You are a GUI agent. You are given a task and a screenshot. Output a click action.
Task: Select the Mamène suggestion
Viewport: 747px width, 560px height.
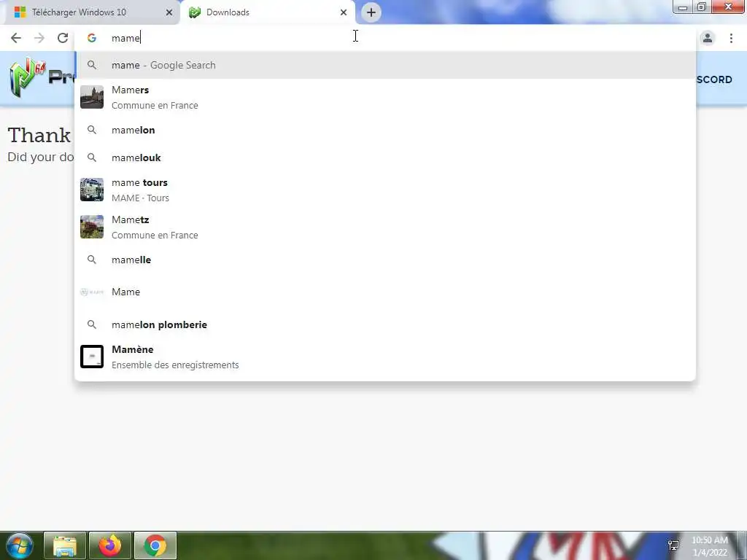(x=385, y=357)
